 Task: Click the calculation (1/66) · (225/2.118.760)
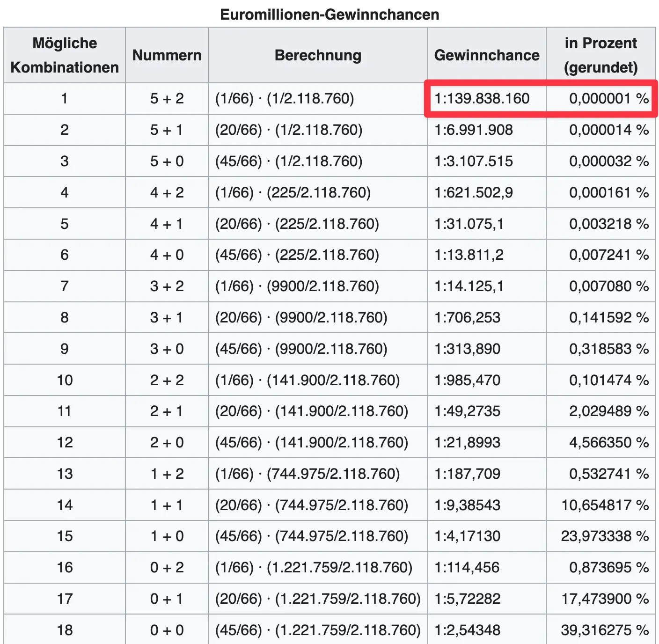coord(293,192)
